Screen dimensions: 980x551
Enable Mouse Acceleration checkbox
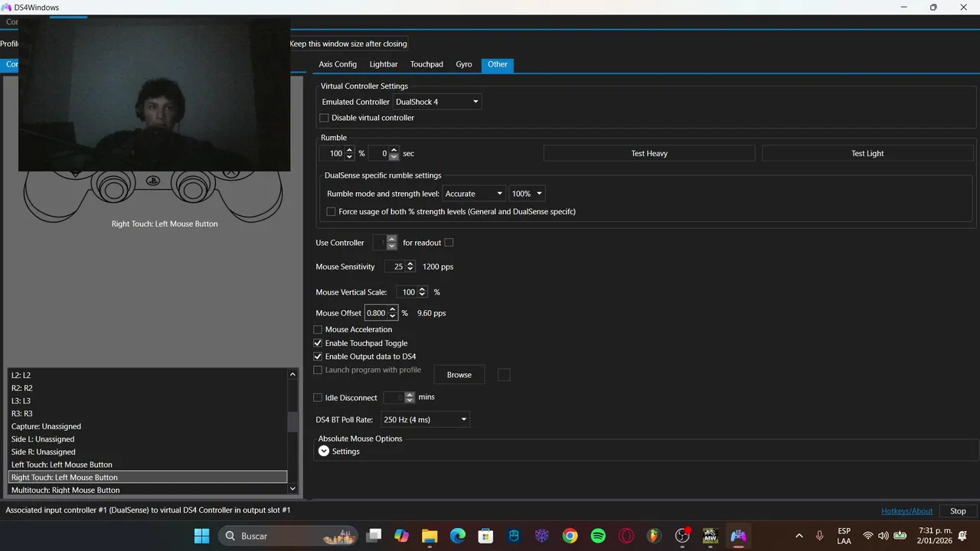[318, 330]
